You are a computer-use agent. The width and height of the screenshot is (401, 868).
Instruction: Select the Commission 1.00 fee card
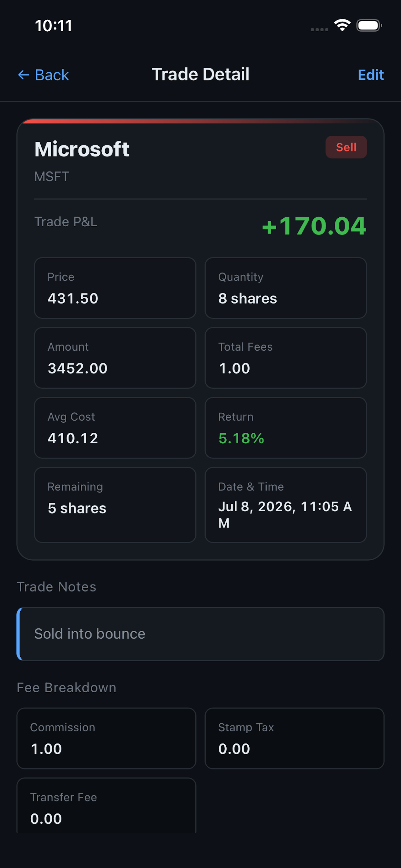click(x=106, y=738)
